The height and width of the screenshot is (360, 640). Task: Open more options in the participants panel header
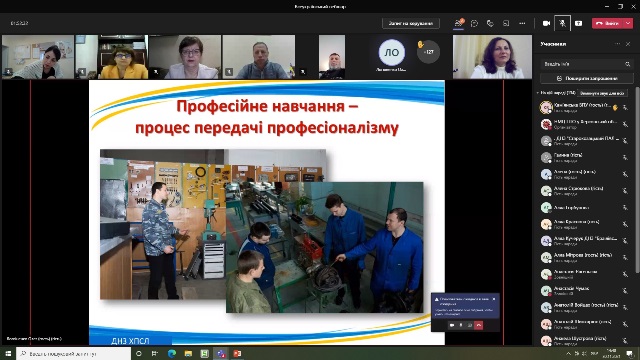coord(618,44)
